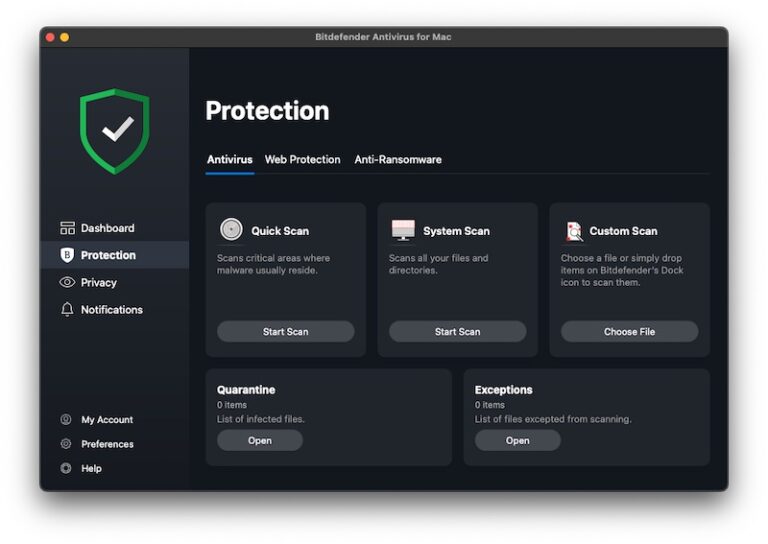Minimize the window with yellow button

click(x=65, y=37)
